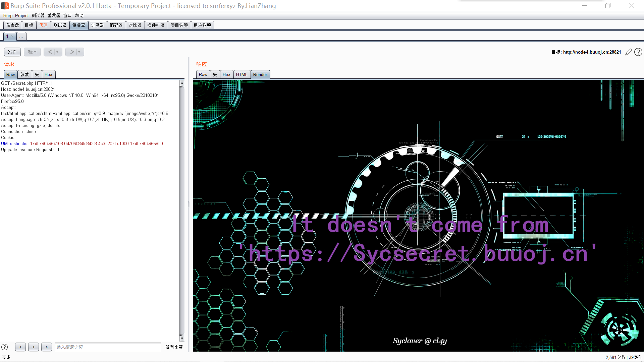Switch response view to Raw tab
Screen dimensions: 644x362
coord(203,74)
